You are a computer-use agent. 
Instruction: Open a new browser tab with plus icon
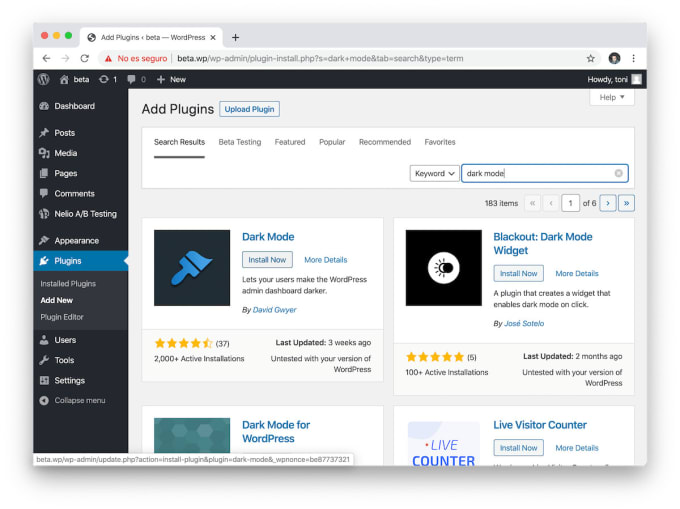coord(236,37)
